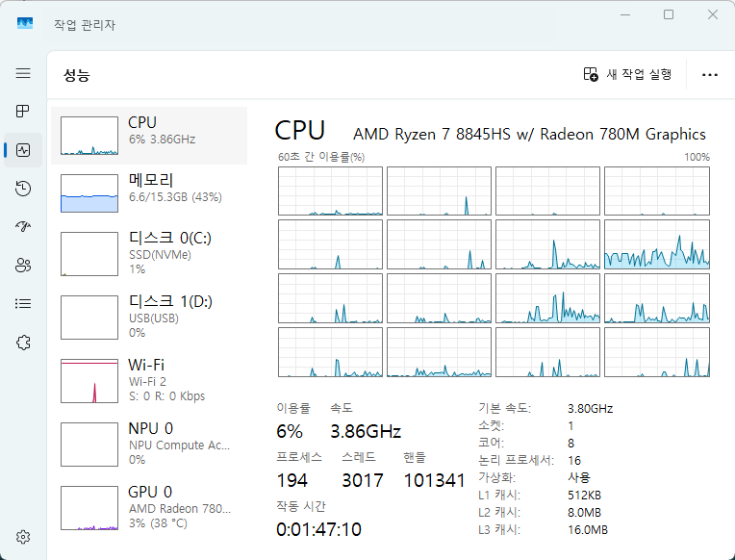Open the Processes page icon
The image size is (735, 560).
tap(23, 112)
